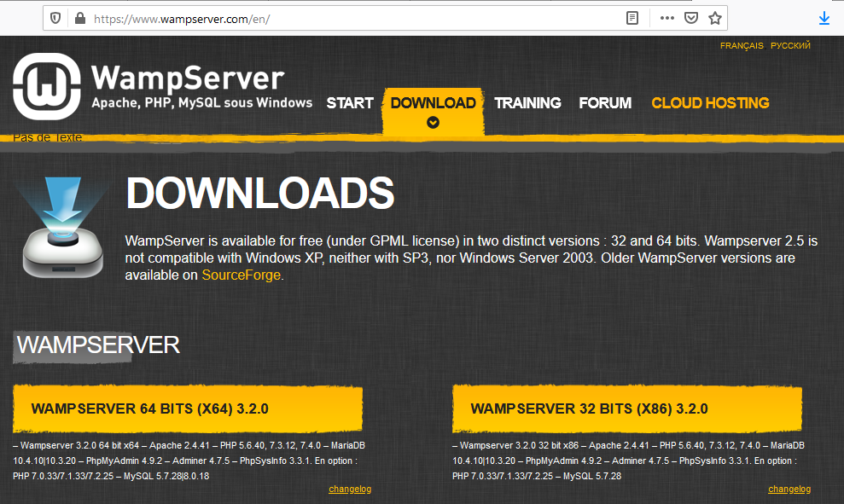Click the tracking protection shield icon

coord(55,18)
